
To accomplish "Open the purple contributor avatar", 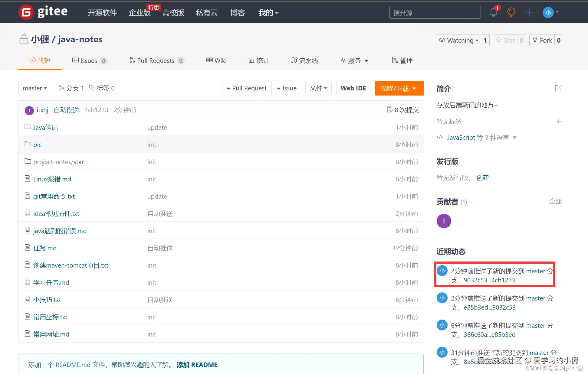I will 444,221.
